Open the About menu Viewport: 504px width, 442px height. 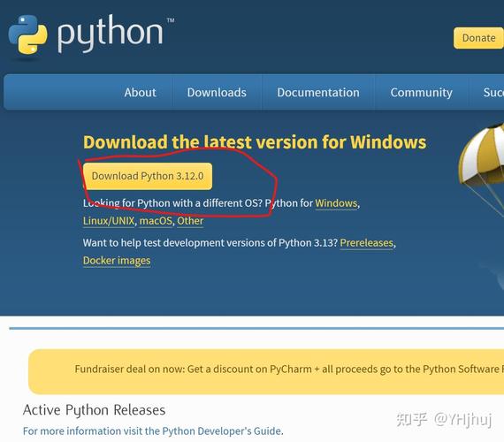coord(140,93)
